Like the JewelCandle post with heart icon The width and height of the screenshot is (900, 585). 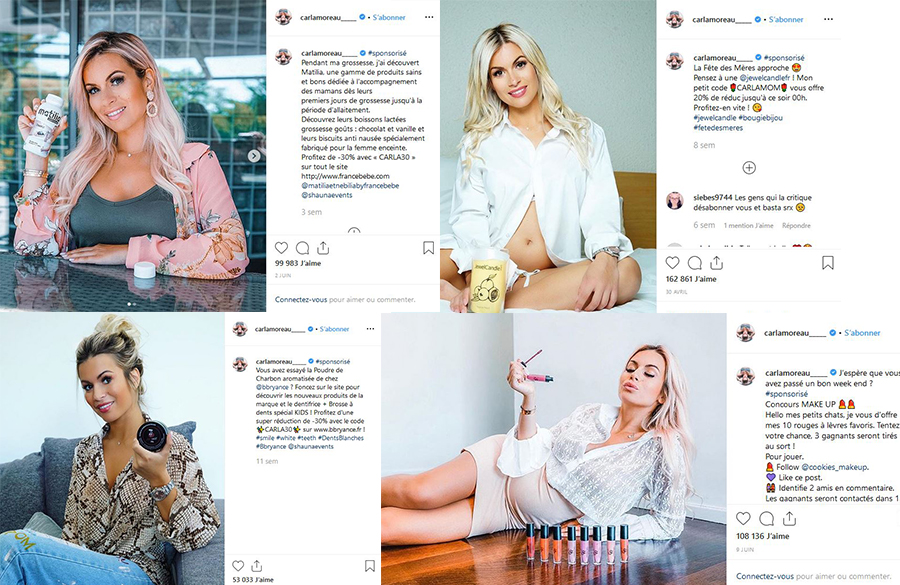tap(673, 263)
